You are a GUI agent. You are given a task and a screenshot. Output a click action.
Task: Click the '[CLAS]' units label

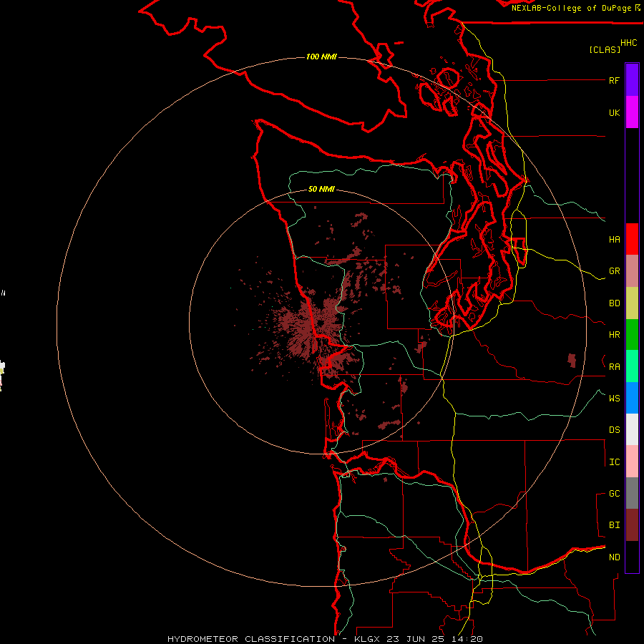[x=605, y=49]
